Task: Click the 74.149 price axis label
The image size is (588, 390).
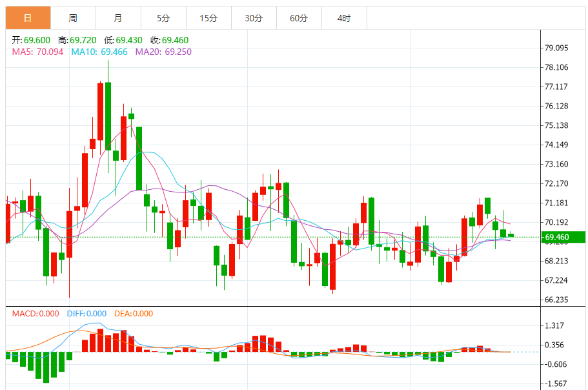Action: pos(556,145)
